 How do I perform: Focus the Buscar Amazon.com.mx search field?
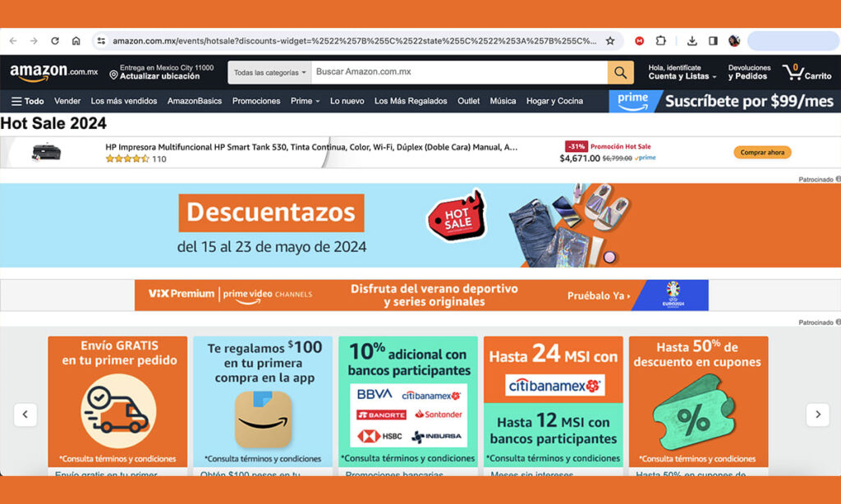pyautogui.click(x=460, y=72)
